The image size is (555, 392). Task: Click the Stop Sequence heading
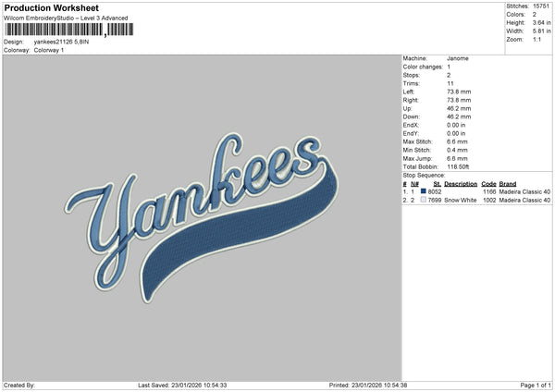[424, 175]
